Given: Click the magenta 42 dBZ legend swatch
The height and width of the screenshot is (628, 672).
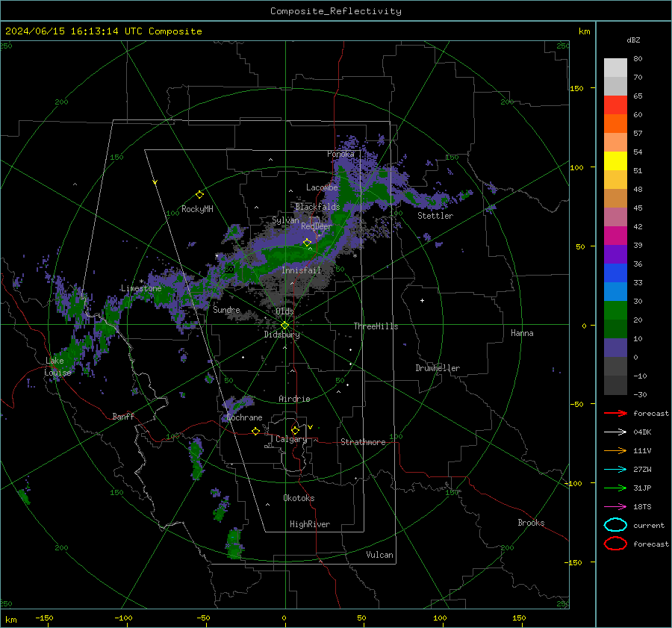Looking at the screenshot, I should (615, 235).
